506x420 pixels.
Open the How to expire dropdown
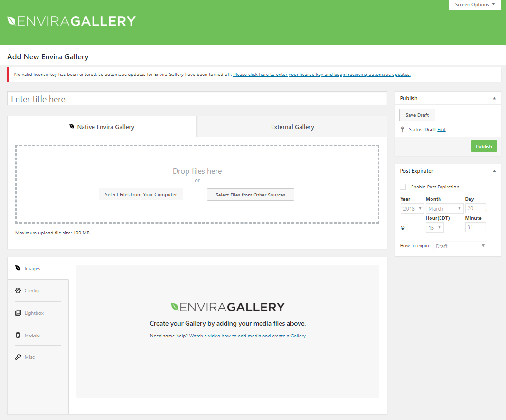[460, 246]
